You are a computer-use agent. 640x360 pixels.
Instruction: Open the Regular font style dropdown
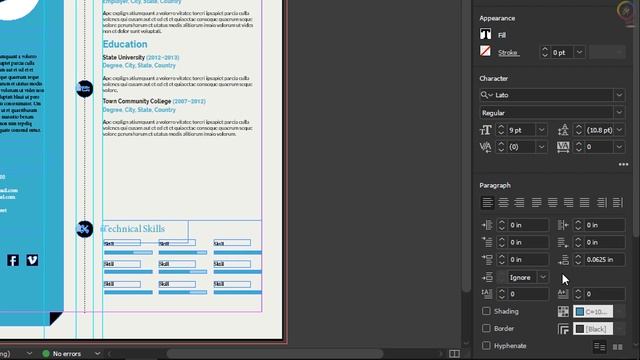619,113
